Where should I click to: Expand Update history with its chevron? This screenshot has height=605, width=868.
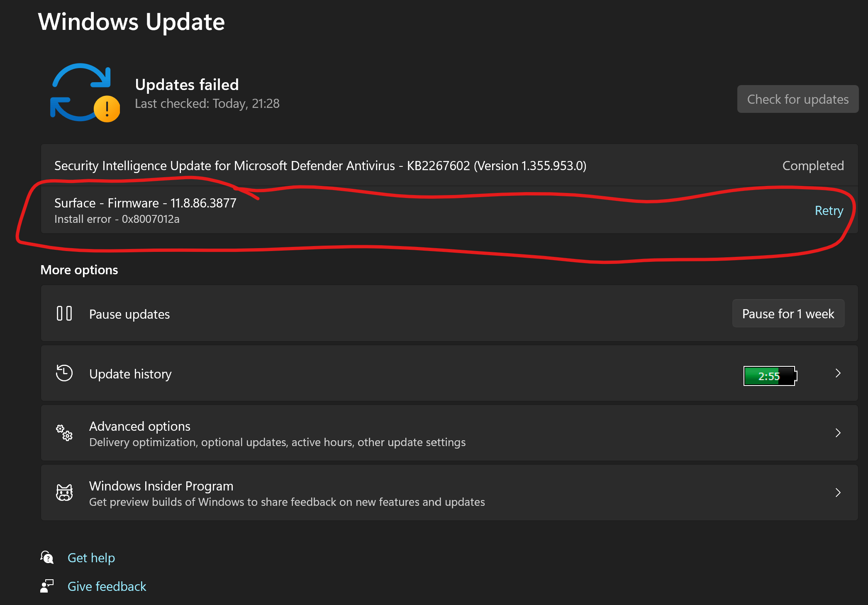pos(838,373)
